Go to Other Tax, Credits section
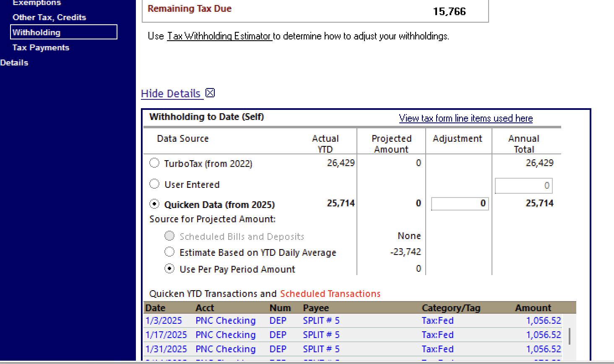The width and height of the screenshot is (614, 364). tap(49, 17)
